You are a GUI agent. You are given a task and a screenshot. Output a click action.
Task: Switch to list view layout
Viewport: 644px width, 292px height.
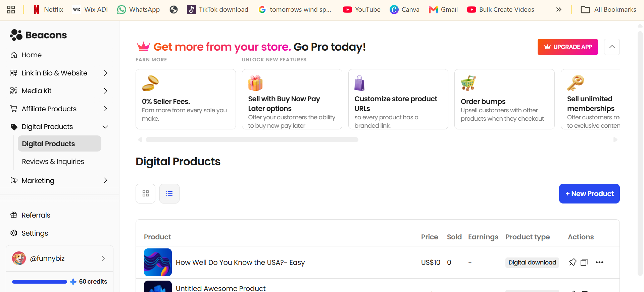(x=169, y=193)
